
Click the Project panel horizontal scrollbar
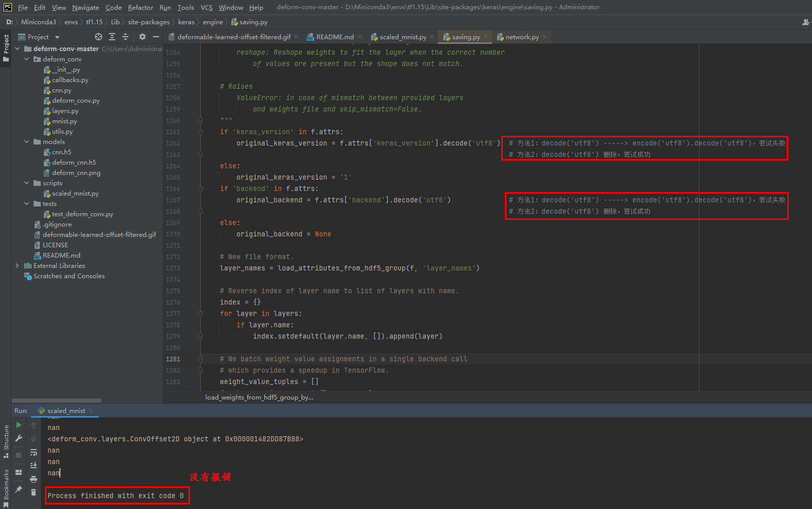pyautogui.click(x=57, y=400)
